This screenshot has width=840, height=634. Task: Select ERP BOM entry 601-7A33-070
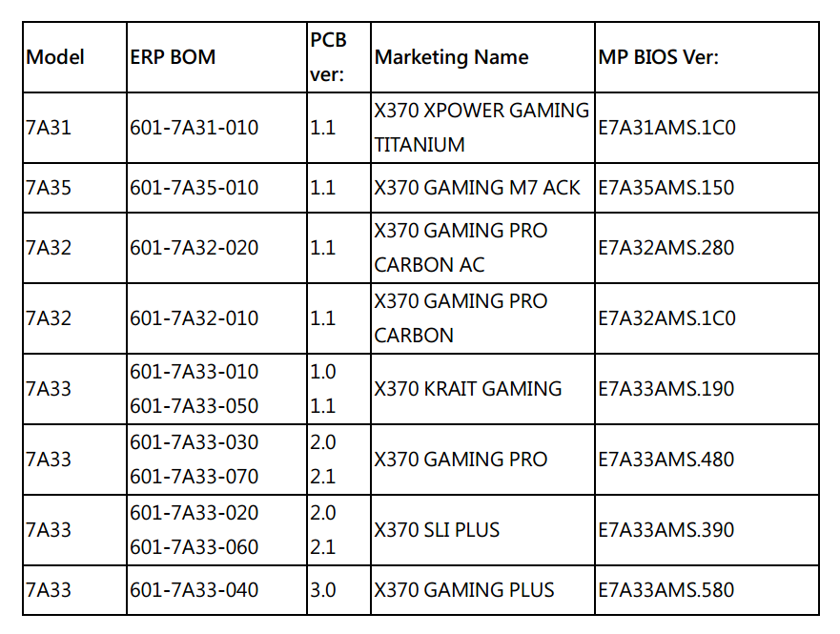tap(195, 477)
